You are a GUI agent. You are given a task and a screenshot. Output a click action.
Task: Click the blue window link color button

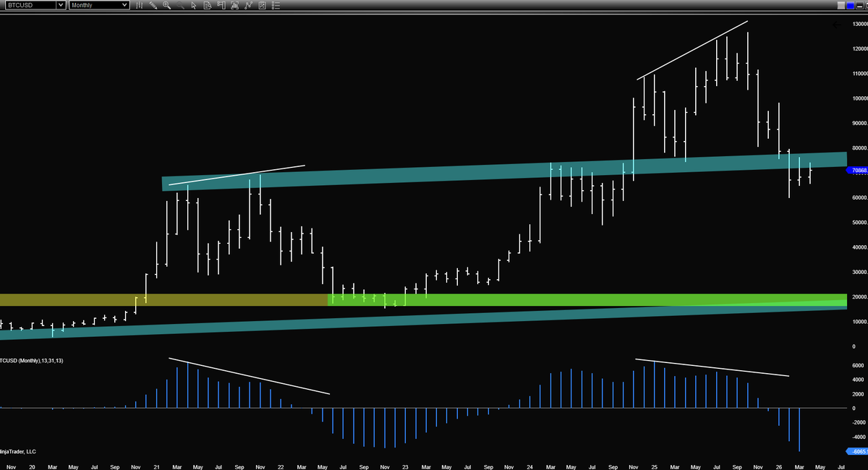[851, 5]
